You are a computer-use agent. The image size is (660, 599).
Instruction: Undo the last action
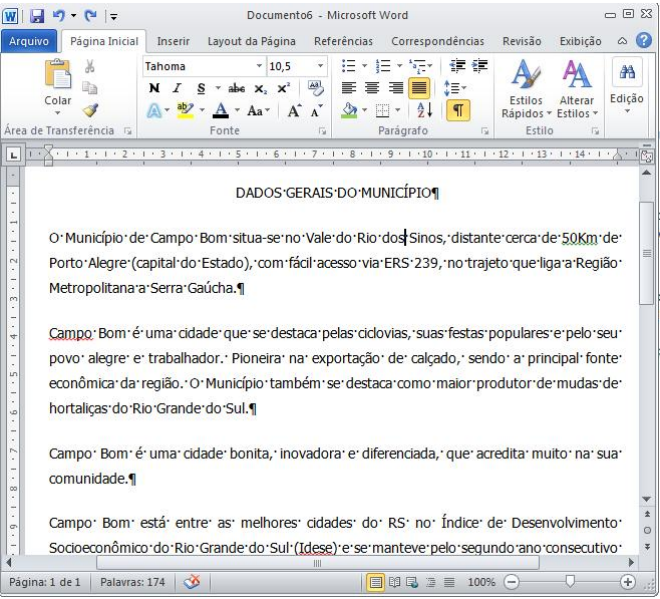59,16
